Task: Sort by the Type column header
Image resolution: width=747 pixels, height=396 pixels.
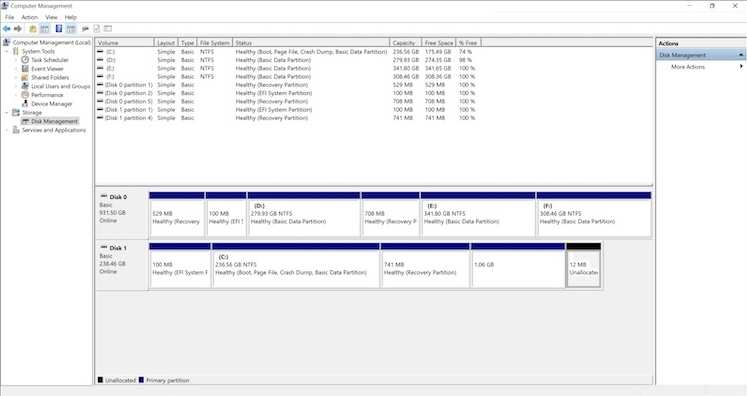Action: 188,42
